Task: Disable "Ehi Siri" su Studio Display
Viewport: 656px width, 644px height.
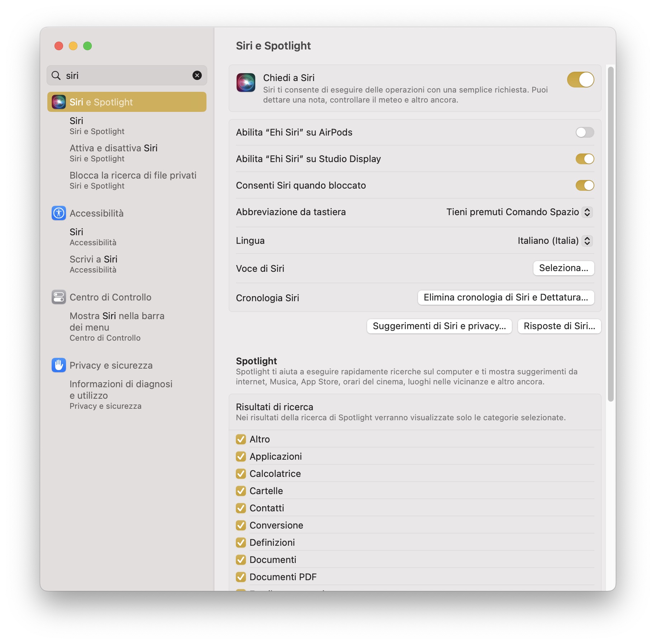Action: click(585, 159)
